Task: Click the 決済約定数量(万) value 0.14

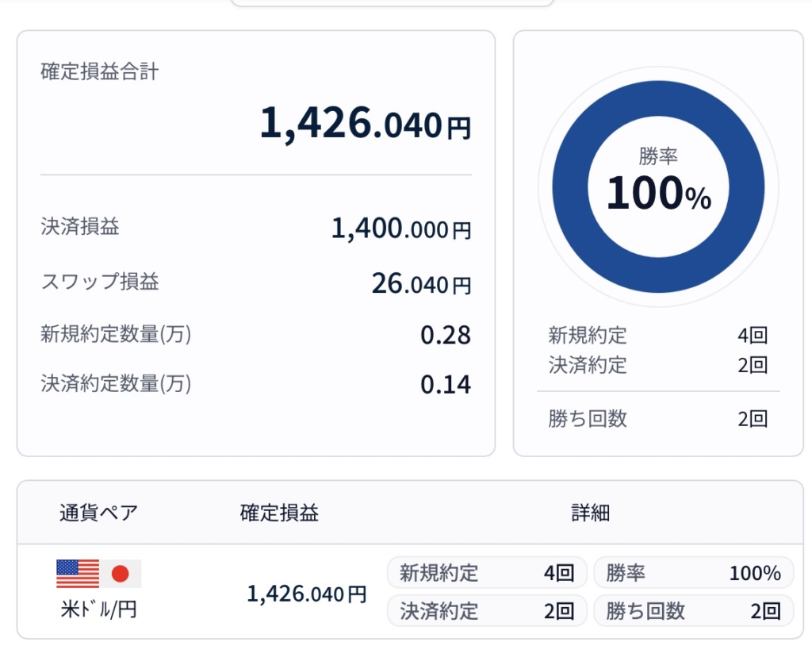Action: [446, 385]
